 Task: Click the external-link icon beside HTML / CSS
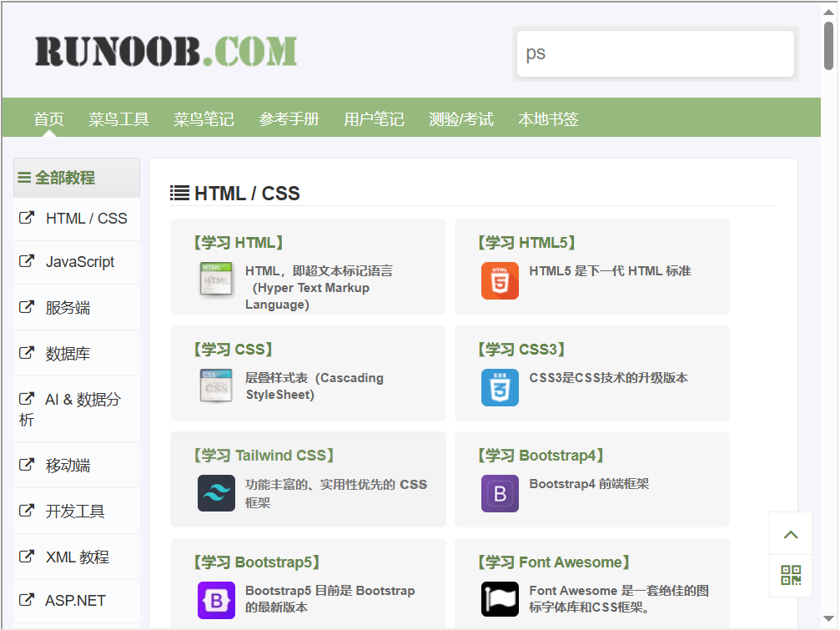point(26,218)
